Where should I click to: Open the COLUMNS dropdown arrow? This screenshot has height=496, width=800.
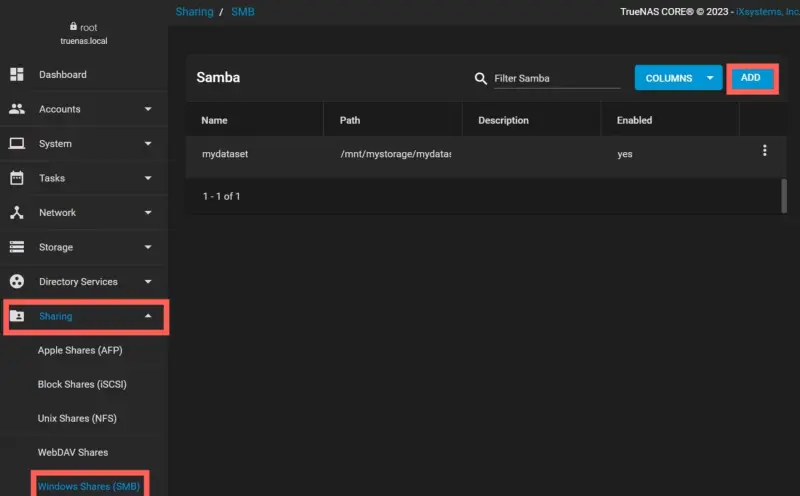pos(710,78)
